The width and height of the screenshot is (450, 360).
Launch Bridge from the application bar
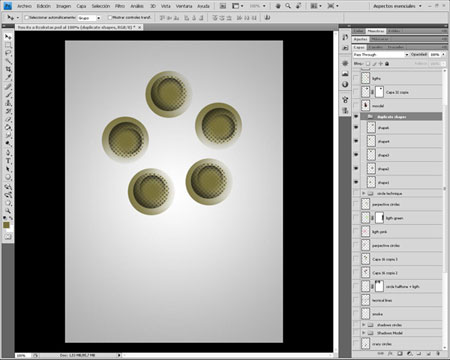[223, 6]
